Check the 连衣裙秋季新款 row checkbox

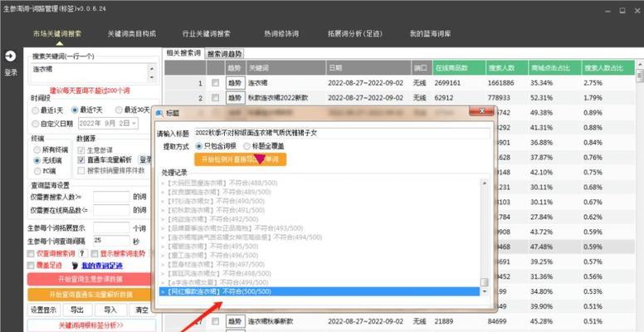tap(215, 321)
